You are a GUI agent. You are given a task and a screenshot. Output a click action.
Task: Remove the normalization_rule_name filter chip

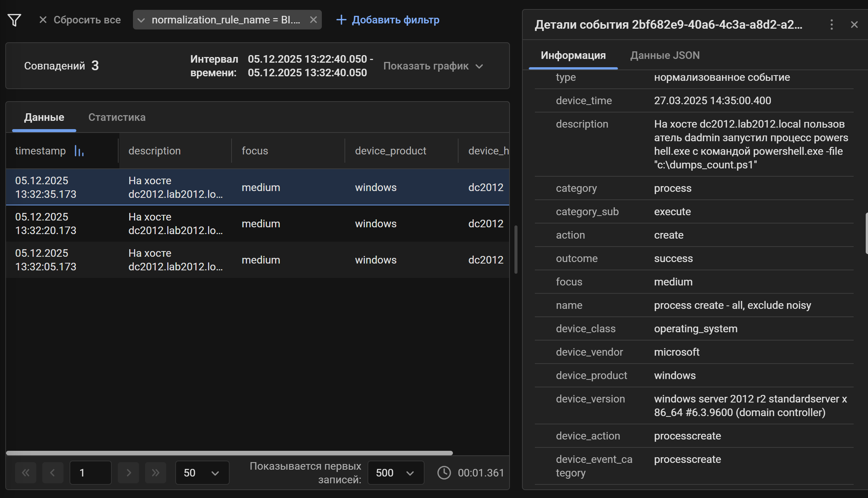click(x=314, y=20)
